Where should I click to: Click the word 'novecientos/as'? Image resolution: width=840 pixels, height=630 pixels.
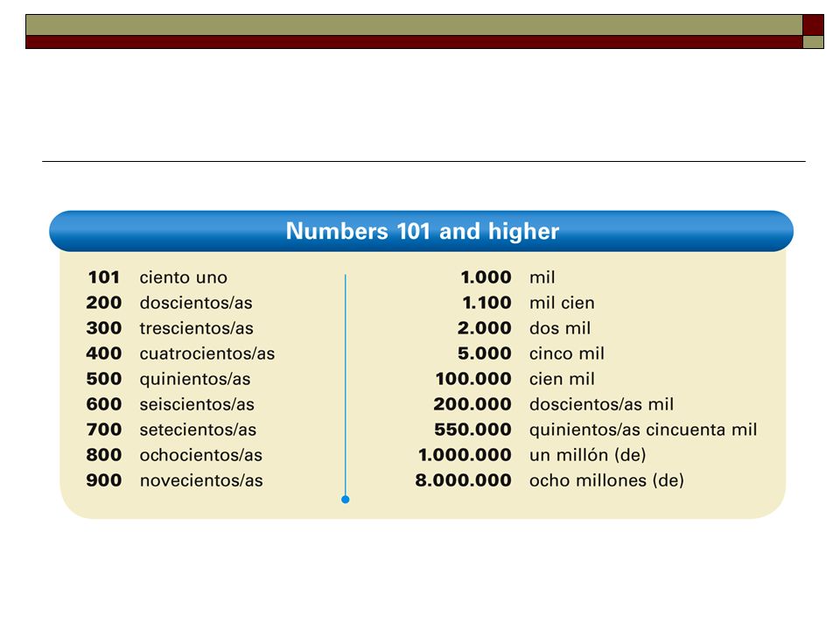click(x=201, y=480)
